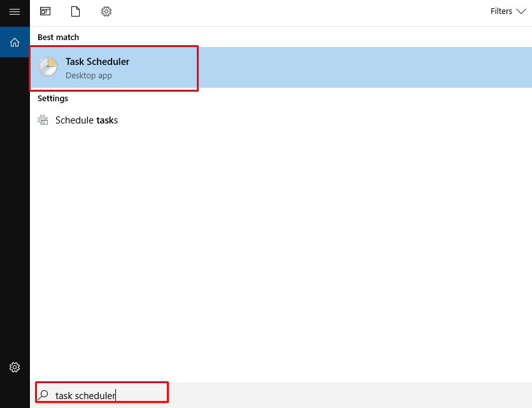
Task: Open Schedule tasks settings result
Action: 281,120
